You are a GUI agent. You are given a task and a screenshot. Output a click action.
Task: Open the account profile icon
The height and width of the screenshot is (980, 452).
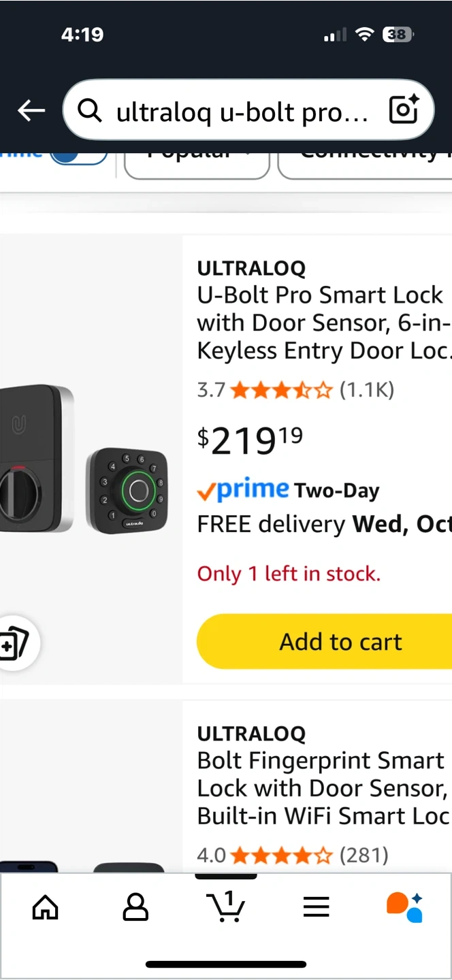[x=135, y=906]
